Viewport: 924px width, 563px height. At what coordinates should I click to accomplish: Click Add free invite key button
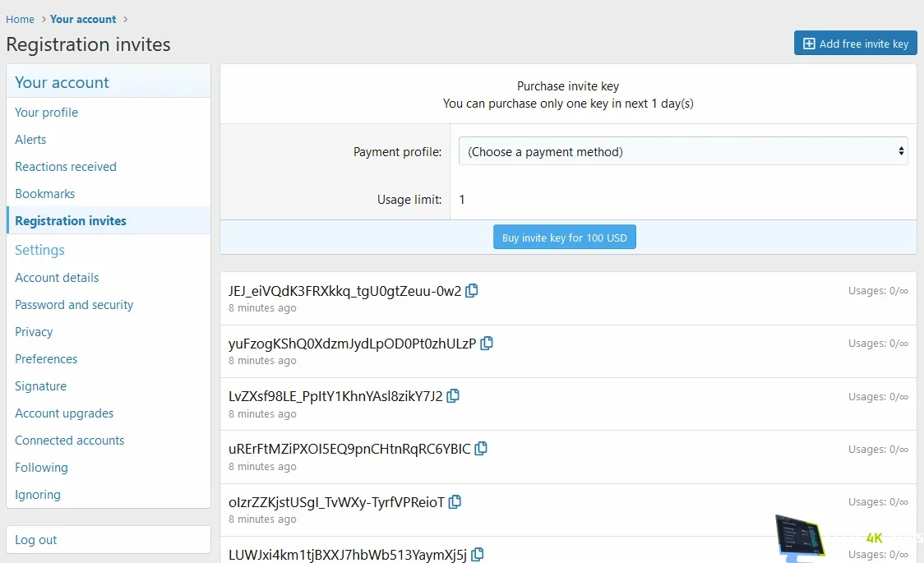[855, 44]
